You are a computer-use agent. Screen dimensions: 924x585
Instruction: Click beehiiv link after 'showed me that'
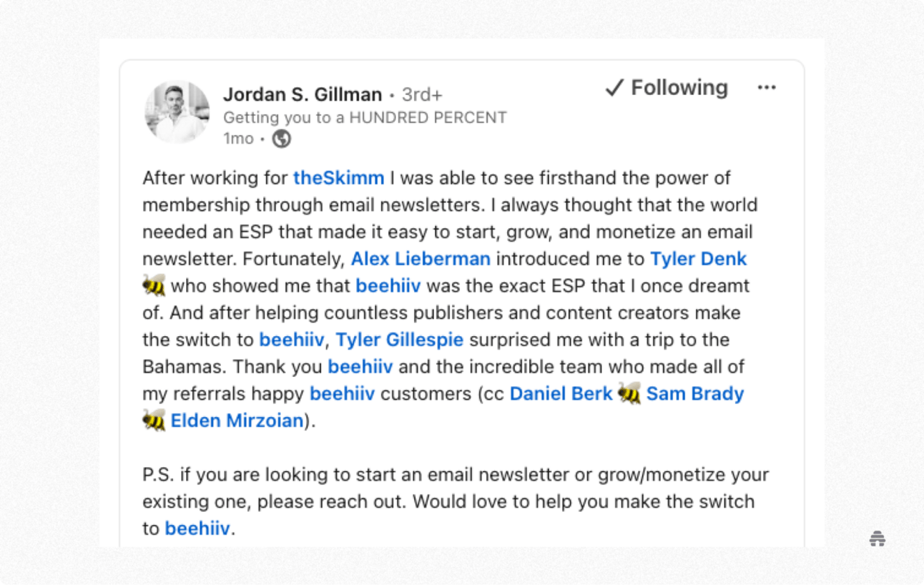(x=388, y=286)
